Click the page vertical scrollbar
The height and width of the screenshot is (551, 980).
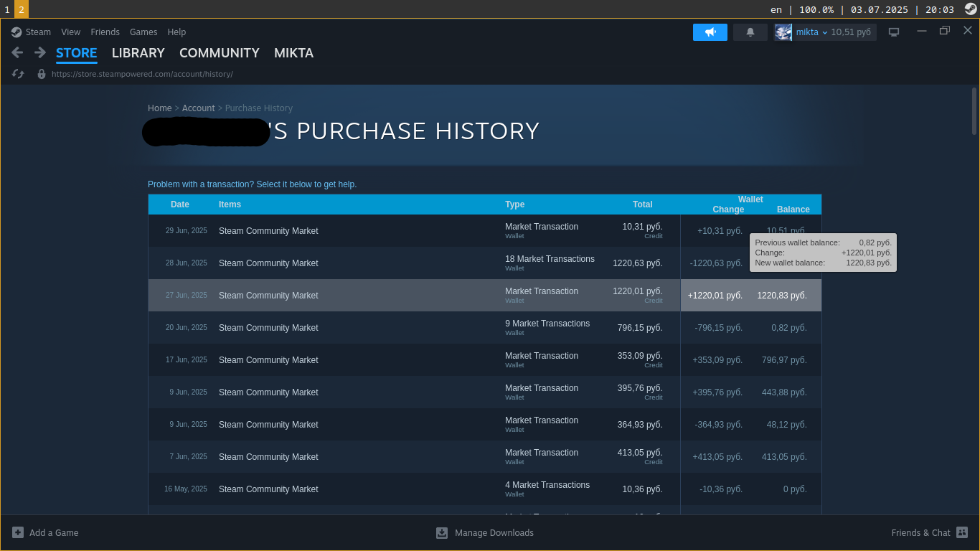(x=974, y=111)
